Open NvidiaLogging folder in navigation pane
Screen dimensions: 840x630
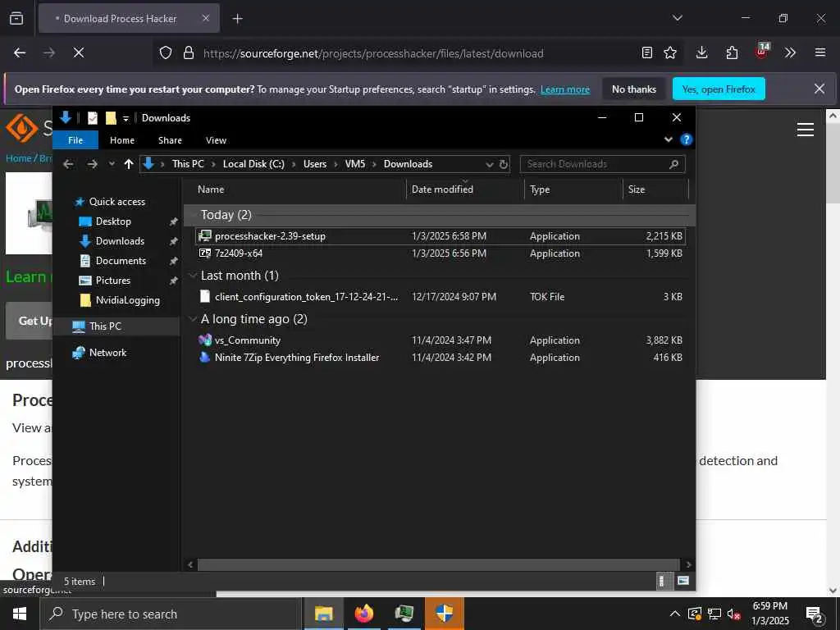click(x=127, y=300)
